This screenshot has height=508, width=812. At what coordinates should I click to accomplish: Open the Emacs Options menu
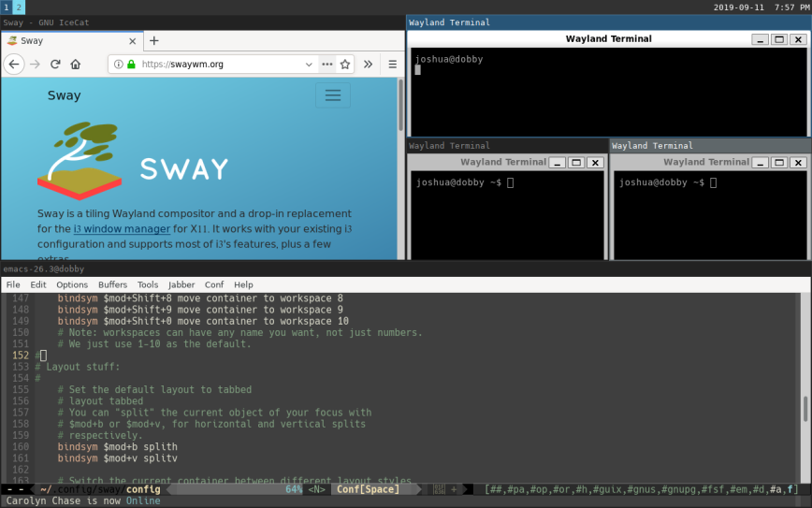point(72,284)
